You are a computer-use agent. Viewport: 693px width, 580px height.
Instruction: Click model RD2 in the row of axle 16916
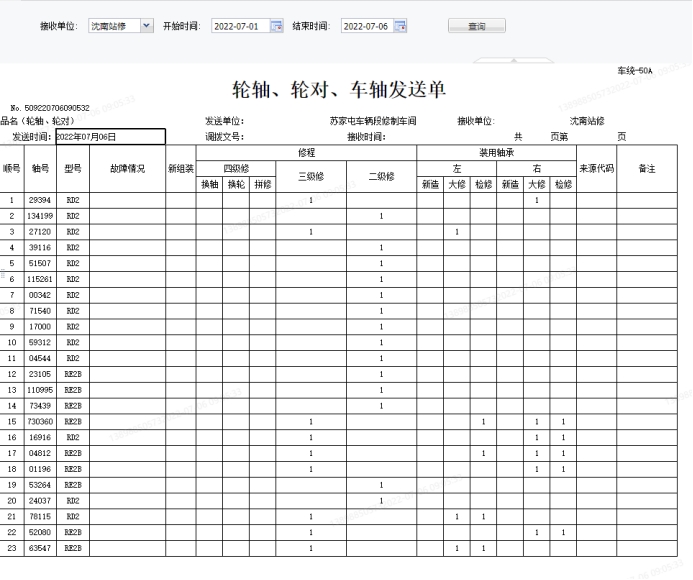[x=73, y=438]
